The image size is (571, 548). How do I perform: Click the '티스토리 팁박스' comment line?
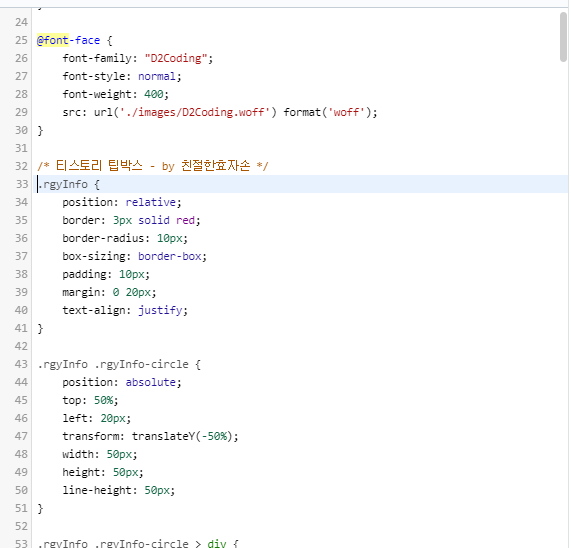153,166
